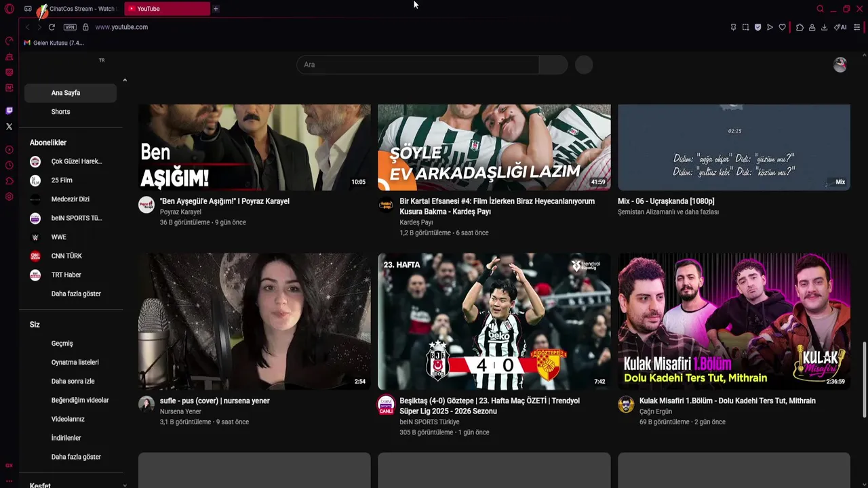Open Twitch icon in Opera sidebar
Image resolution: width=868 pixels, height=488 pixels.
[9, 110]
